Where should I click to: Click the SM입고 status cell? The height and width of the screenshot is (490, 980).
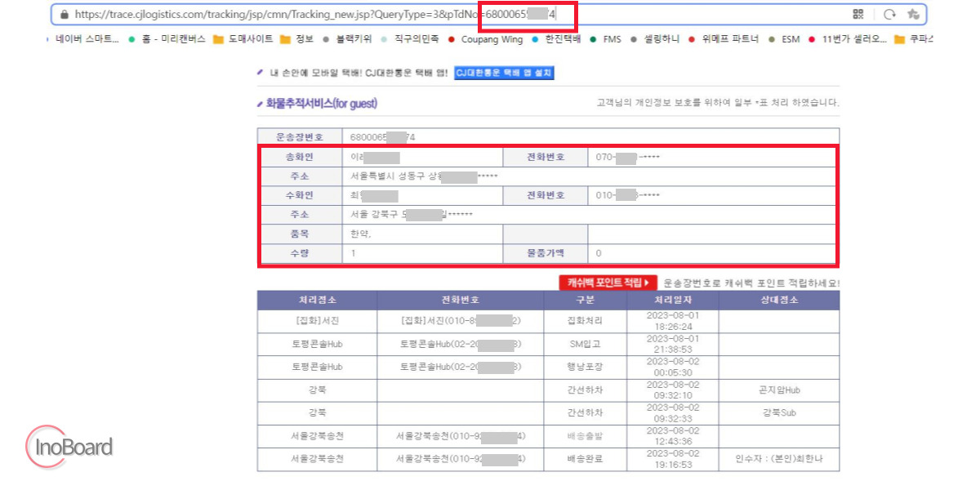coord(584,344)
